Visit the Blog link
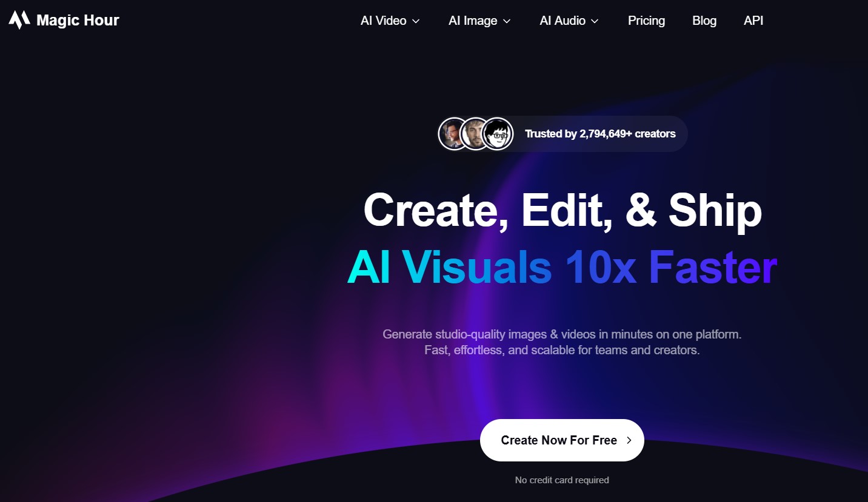The width and height of the screenshot is (868, 502). 704,21
